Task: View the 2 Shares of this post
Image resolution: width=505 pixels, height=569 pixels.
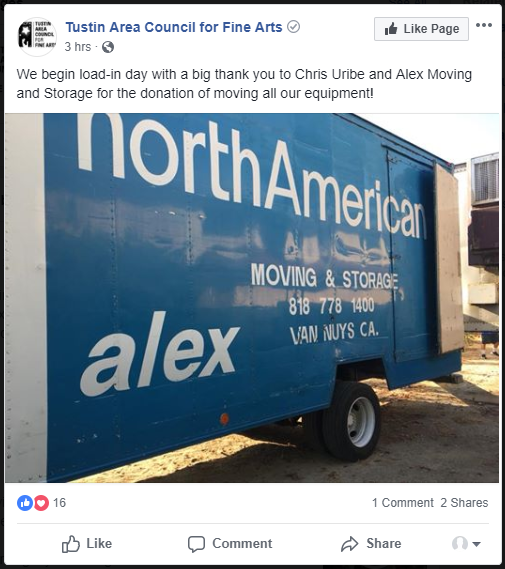Action: 464,503
